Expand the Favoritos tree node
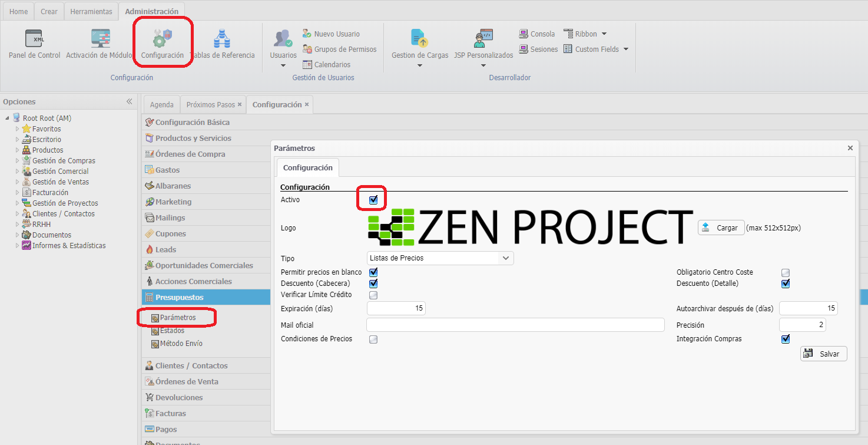Screen dimensions: 868x445 [17, 129]
